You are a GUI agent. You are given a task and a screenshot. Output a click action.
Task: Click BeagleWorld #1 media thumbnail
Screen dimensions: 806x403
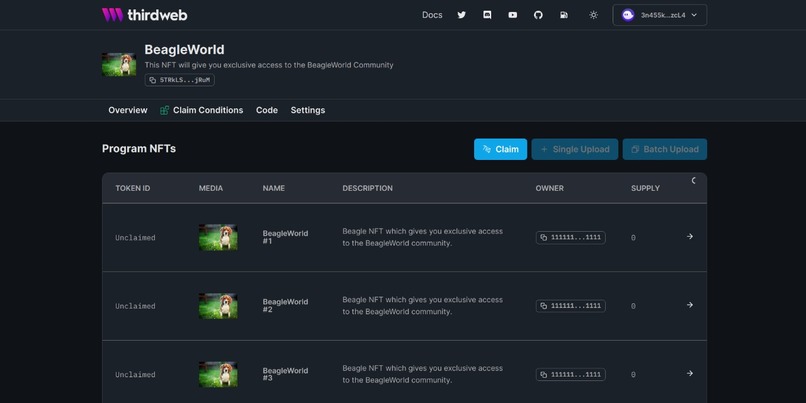tap(218, 237)
